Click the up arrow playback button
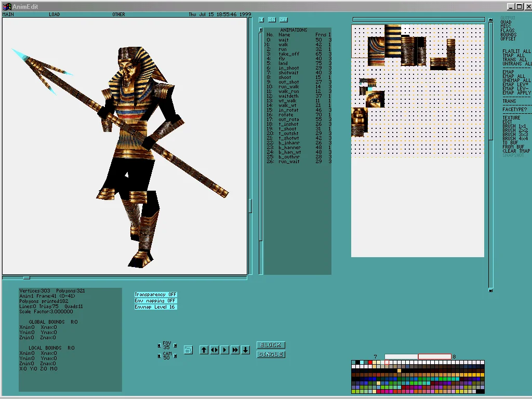 coord(204,350)
